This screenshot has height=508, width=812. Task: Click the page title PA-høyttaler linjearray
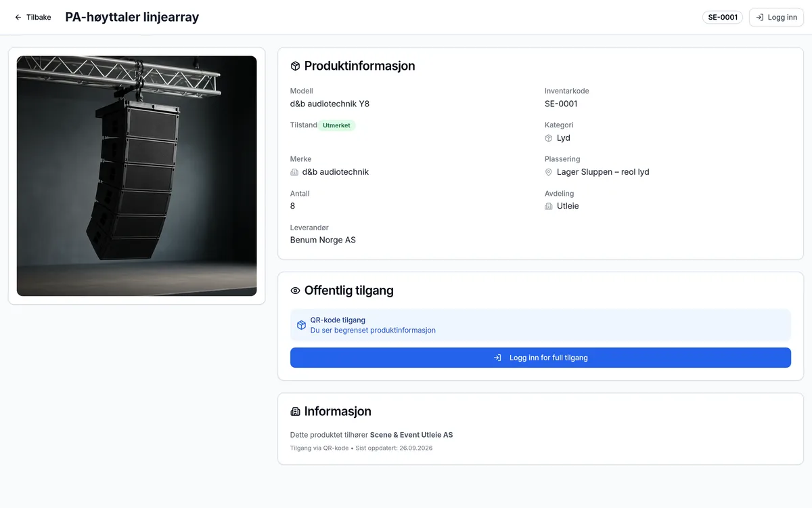132,18
